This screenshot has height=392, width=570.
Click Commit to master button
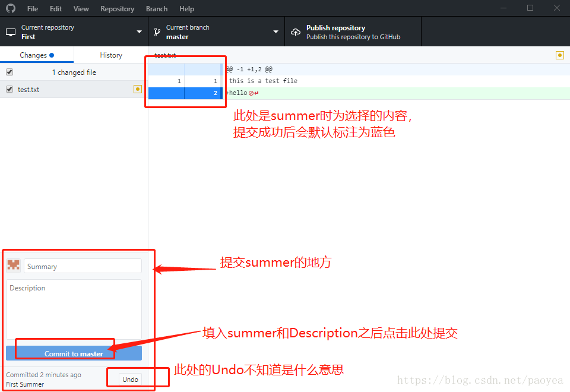tap(74, 353)
